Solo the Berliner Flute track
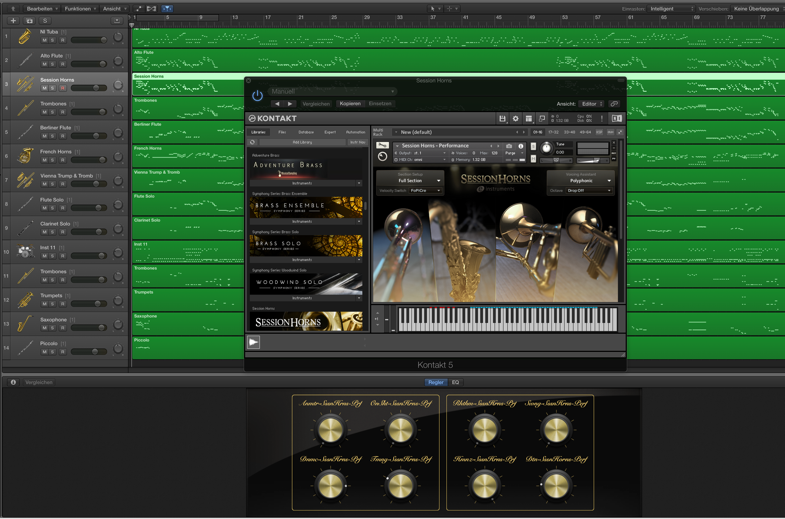785x519 pixels. 53,136
